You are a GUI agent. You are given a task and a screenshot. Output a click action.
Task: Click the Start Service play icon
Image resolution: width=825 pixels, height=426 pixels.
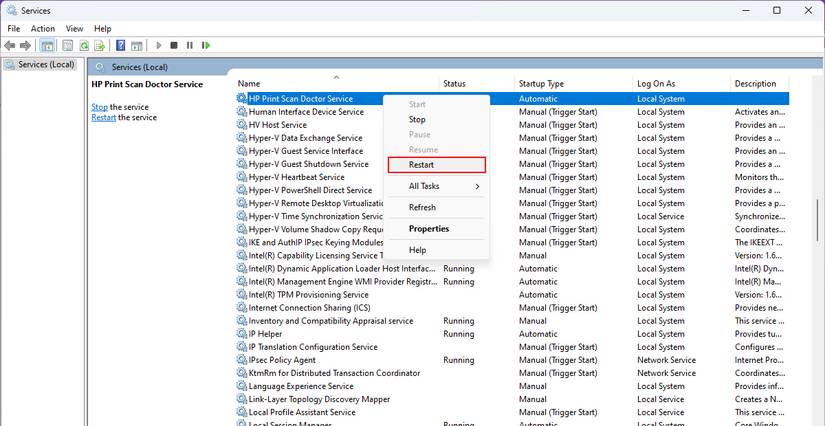(159, 46)
